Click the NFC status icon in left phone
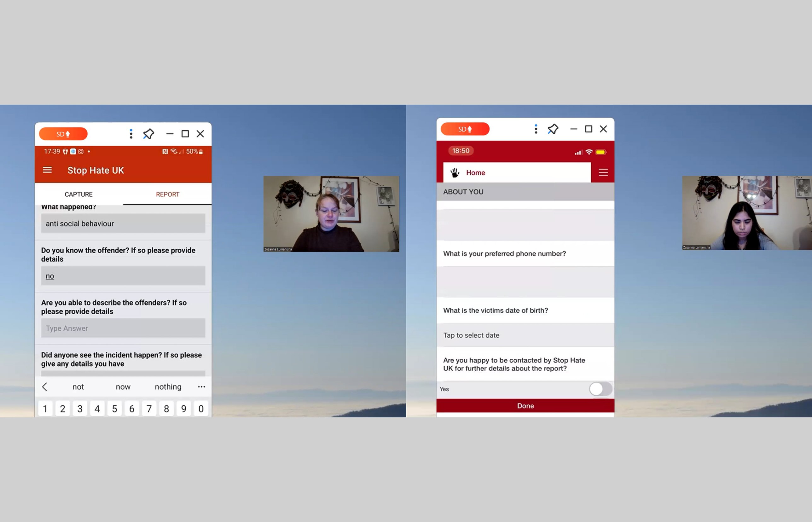The height and width of the screenshot is (522, 812). click(165, 152)
